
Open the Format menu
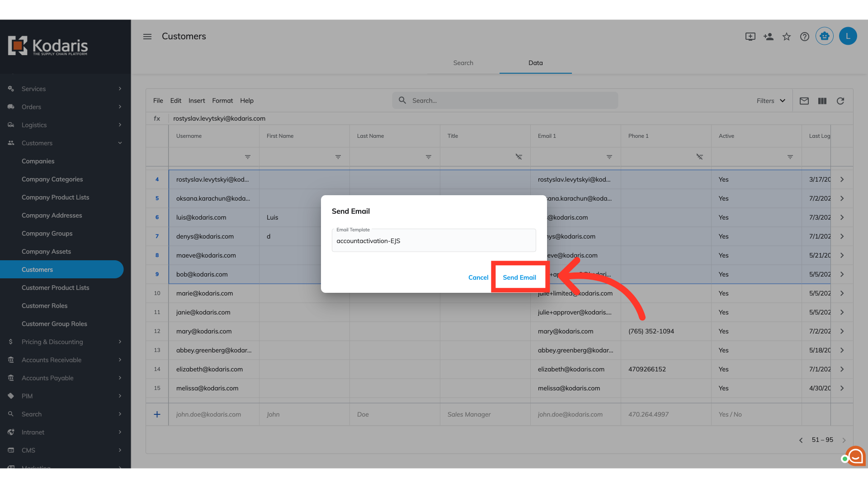[x=222, y=101]
